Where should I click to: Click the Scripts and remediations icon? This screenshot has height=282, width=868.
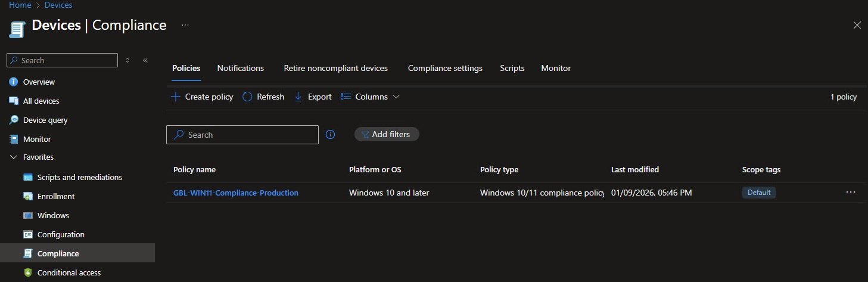coord(27,177)
